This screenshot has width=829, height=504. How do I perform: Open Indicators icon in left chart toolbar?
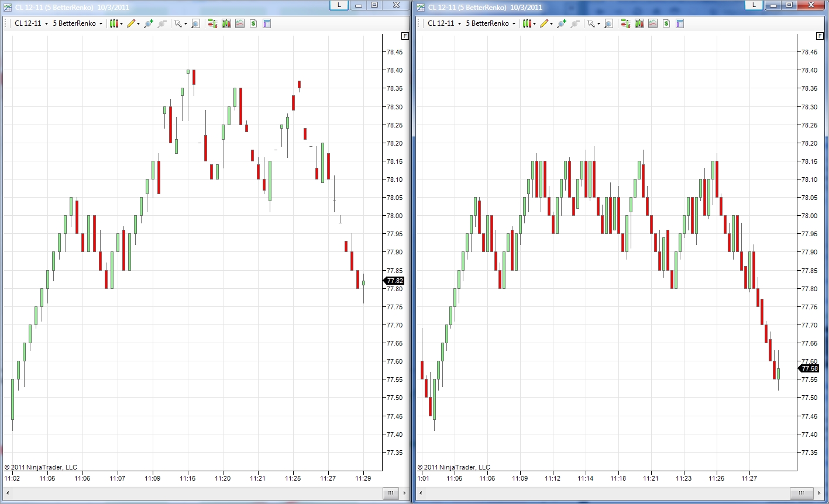coord(240,23)
